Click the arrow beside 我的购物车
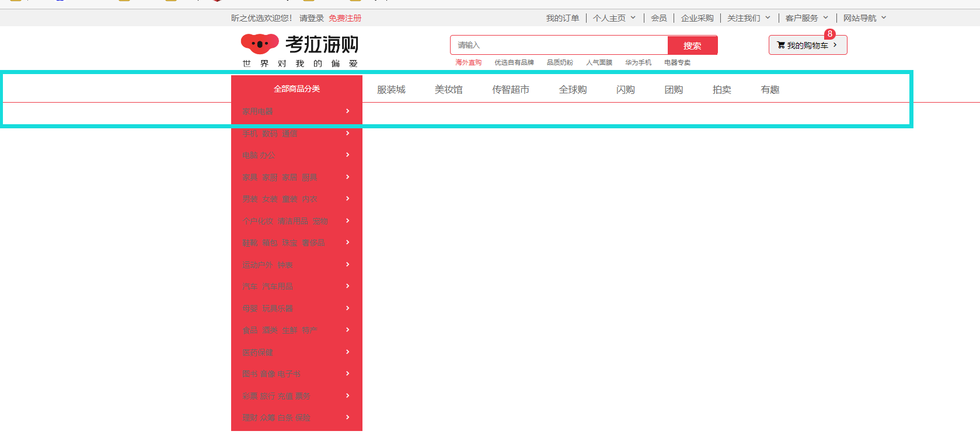980x445 pixels. [835, 45]
